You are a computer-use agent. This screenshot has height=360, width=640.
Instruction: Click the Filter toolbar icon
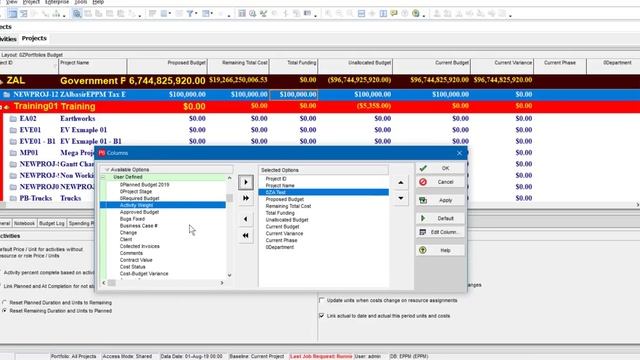189,13
